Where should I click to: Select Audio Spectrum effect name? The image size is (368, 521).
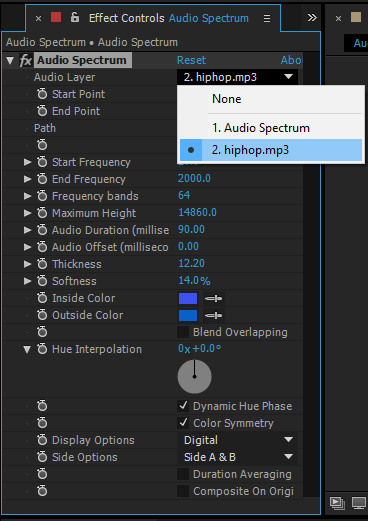click(82, 60)
